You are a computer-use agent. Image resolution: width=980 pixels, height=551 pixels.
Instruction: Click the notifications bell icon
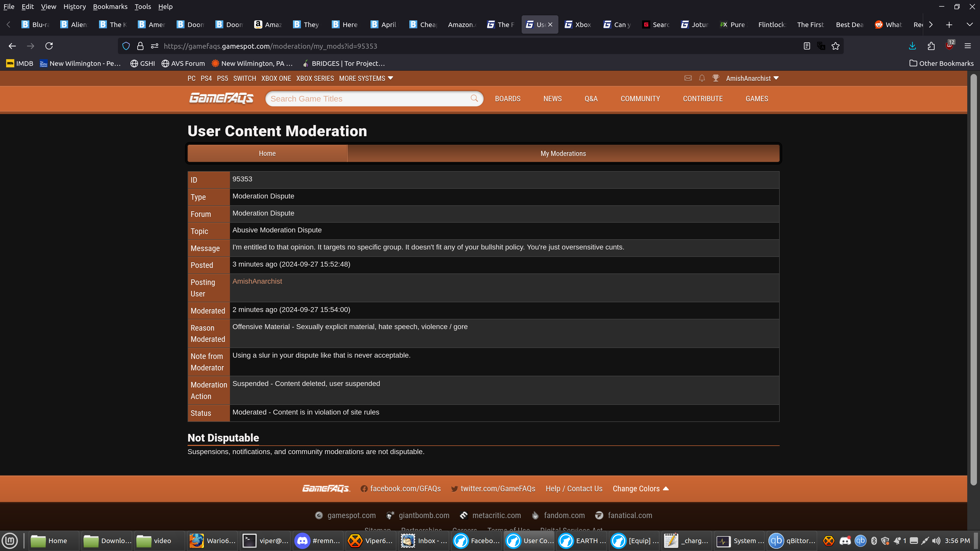coord(702,78)
